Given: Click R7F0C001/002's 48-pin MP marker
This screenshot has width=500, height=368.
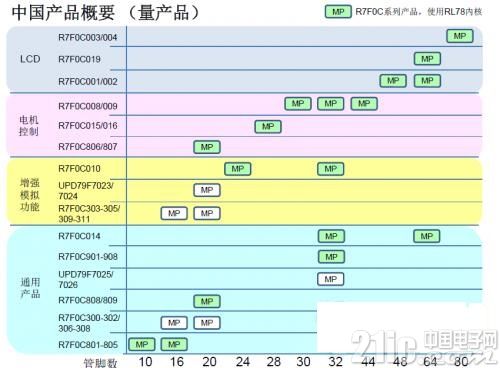Looking at the screenshot, I should click(393, 81).
